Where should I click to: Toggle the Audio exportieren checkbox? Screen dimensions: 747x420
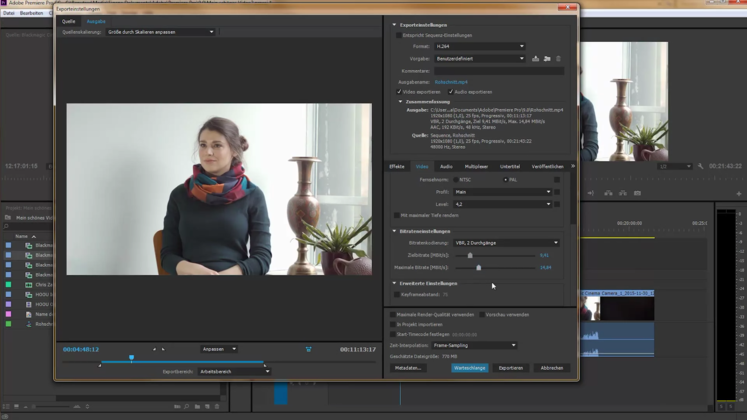coord(451,92)
